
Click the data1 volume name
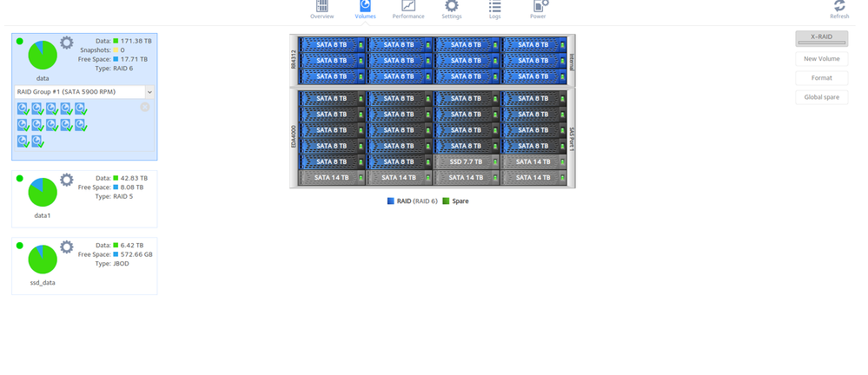click(x=43, y=215)
